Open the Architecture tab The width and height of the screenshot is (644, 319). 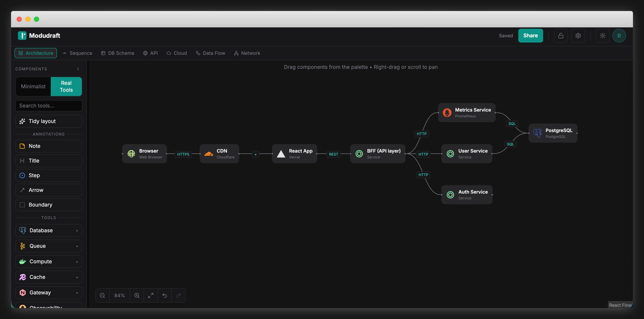(x=36, y=53)
